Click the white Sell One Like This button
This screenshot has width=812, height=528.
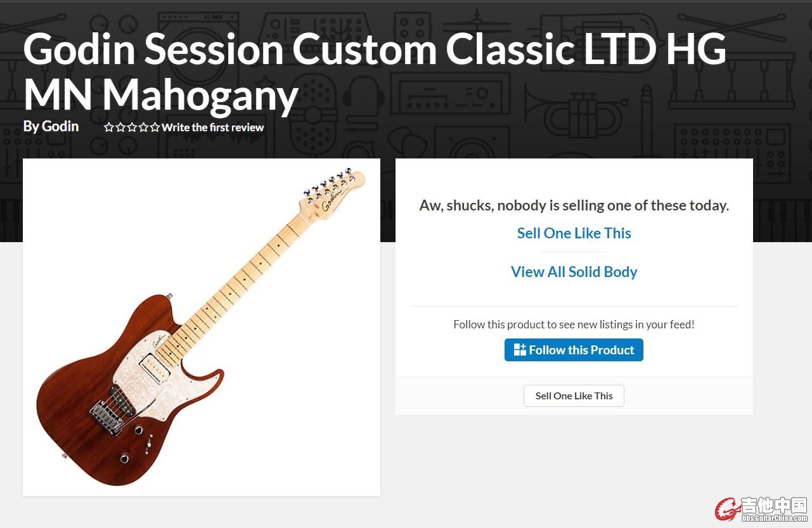point(574,396)
